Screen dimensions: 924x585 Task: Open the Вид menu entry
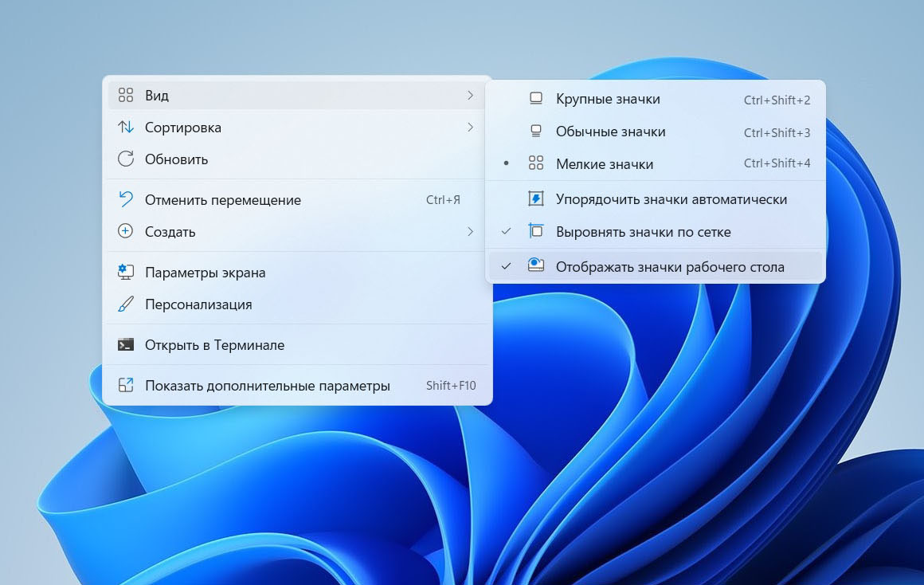click(x=296, y=95)
